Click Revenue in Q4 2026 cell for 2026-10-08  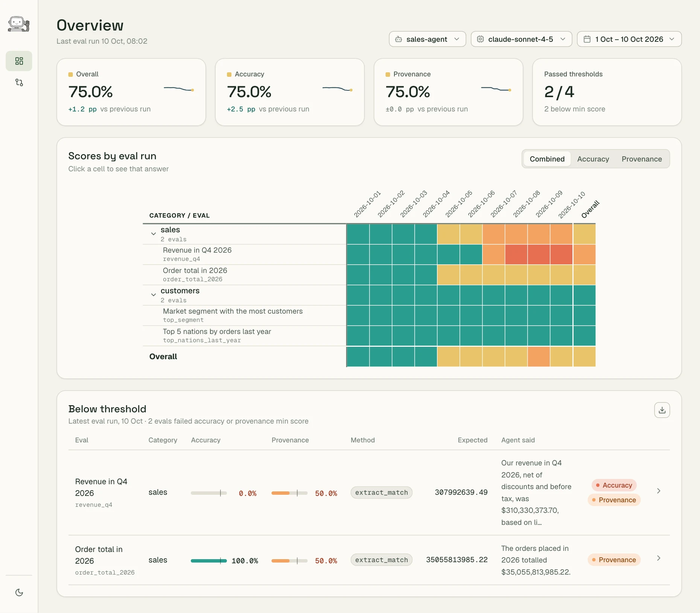point(516,255)
